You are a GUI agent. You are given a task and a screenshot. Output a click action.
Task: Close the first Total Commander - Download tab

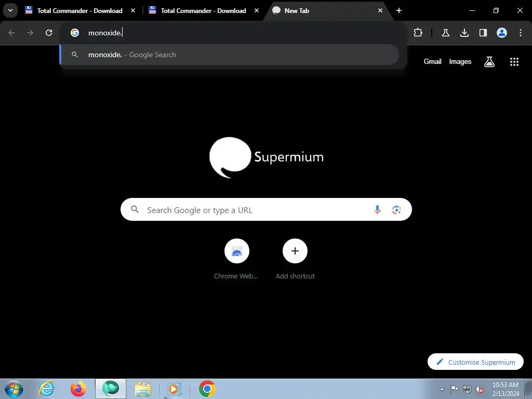(133, 10)
